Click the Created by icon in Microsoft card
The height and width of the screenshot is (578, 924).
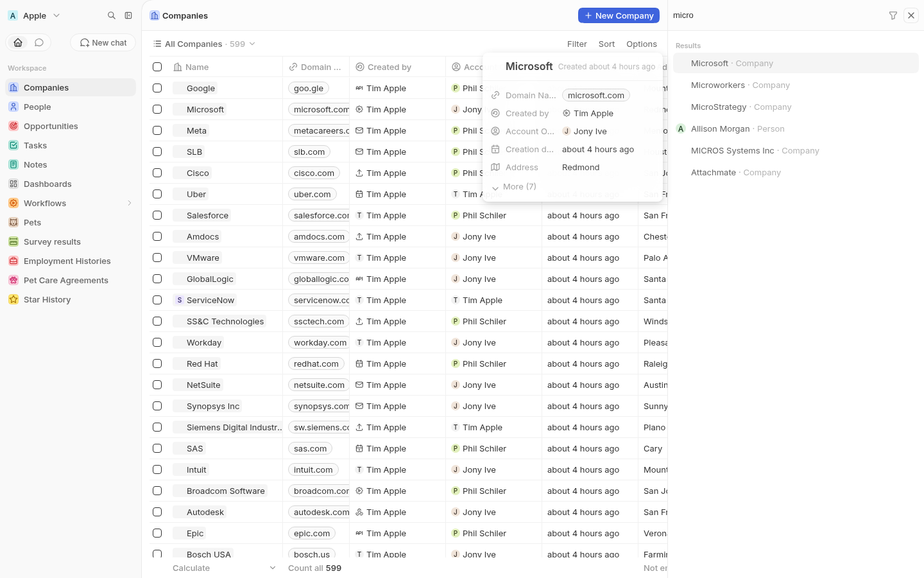[x=495, y=113]
